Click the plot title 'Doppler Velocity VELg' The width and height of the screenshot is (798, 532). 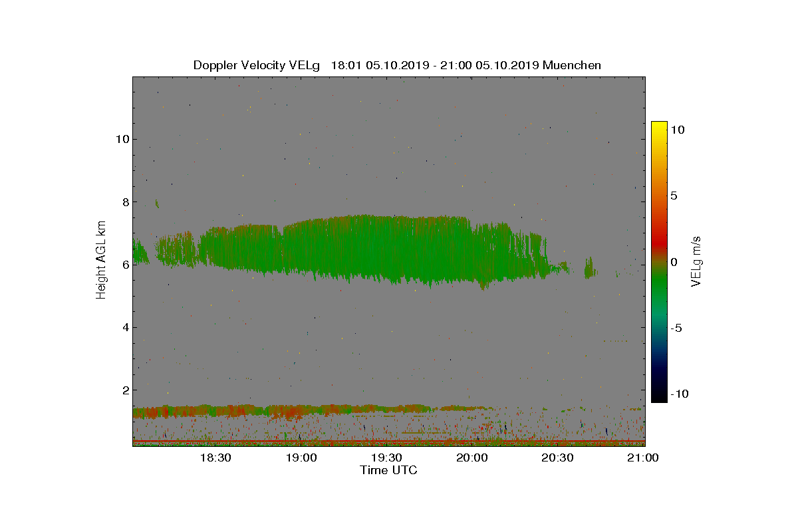[x=257, y=65]
